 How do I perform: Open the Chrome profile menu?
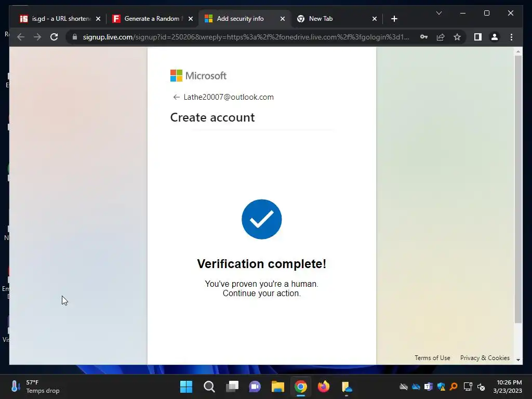coord(495,37)
